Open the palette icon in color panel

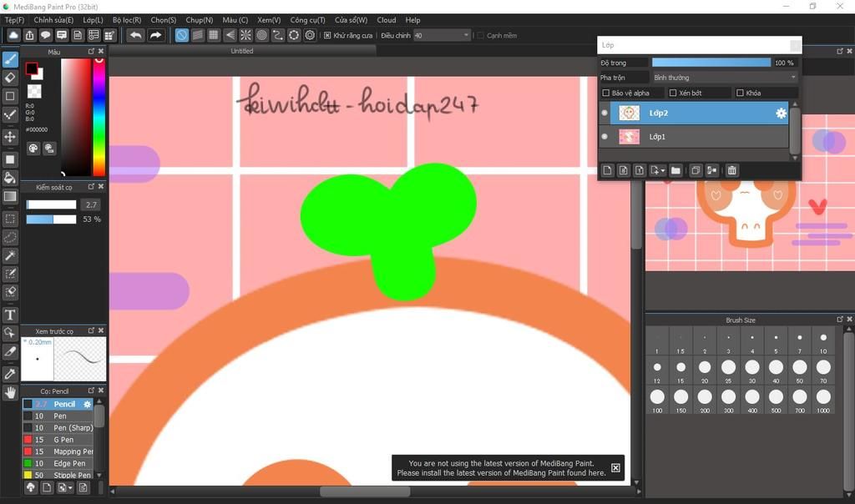pos(33,149)
